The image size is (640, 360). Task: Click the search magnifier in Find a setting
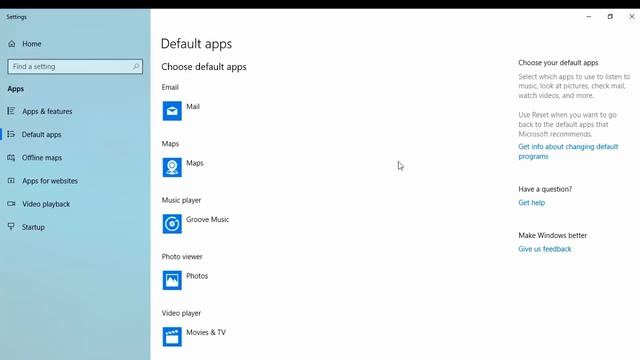[x=136, y=66]
